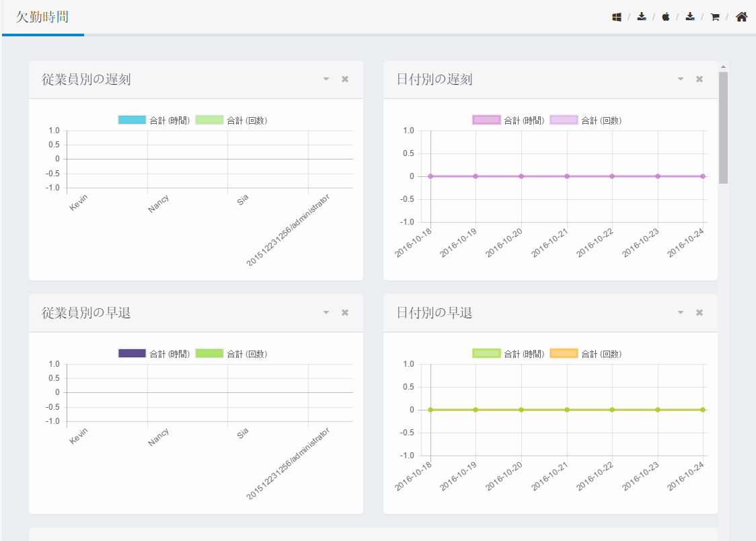This screenshot has width=756, height=541.
Task: Click the Kevin axis label in 従業員別の遅刻
Action: [x=79, y=203]
